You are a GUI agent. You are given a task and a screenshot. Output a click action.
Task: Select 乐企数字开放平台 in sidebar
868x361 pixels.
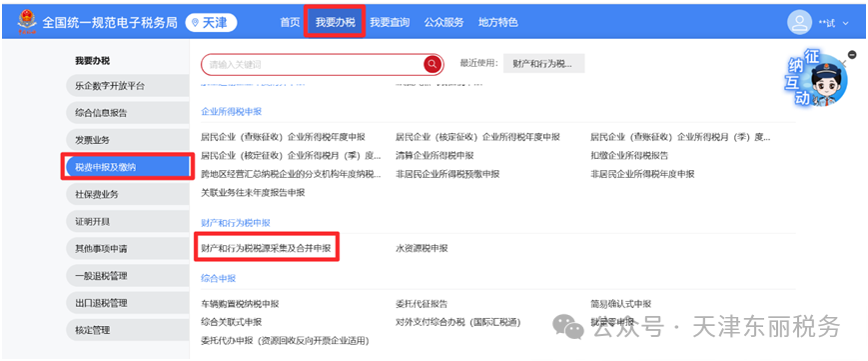(x=127, y=86)
